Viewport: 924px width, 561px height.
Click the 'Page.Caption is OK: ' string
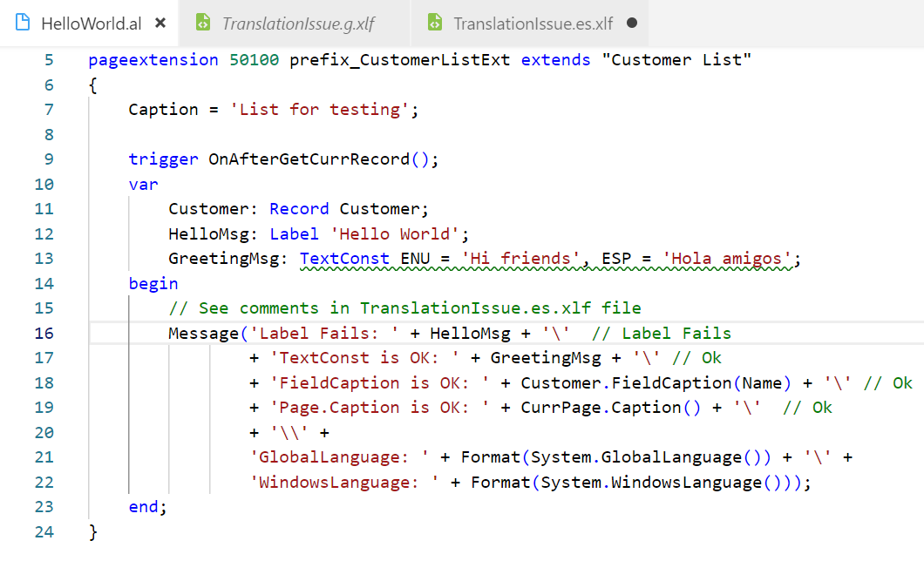[379, 408]
